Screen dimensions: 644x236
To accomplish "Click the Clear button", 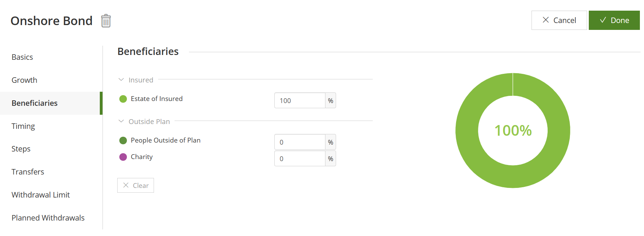I will click(135, 186).
